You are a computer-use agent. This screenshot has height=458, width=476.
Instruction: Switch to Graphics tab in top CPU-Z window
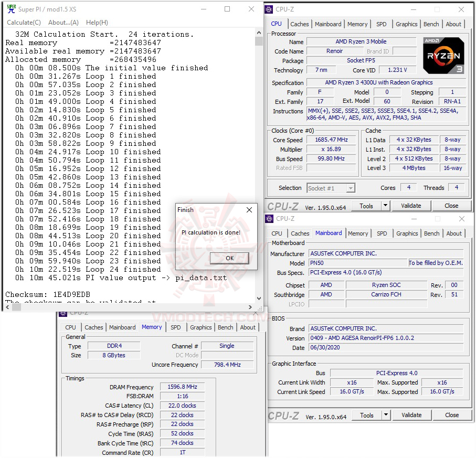(x=407, y=24)
